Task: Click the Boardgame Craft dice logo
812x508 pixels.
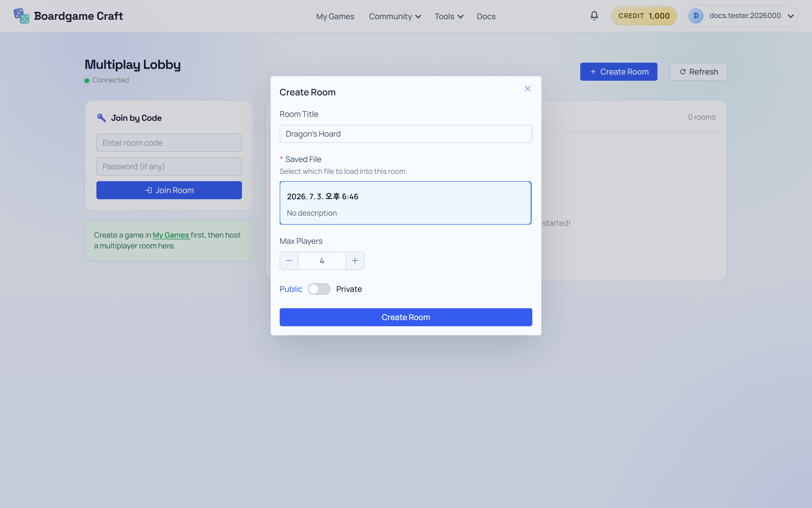Action: pos(21,16)
